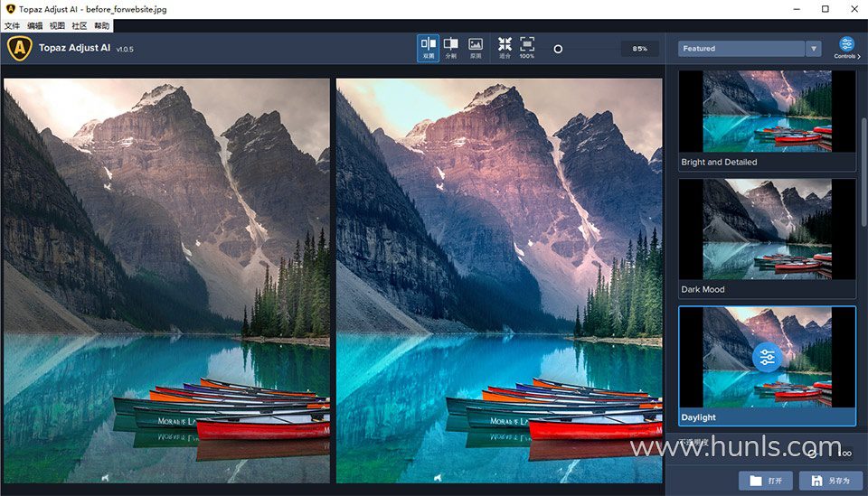Open the Controls panel
Screen dimensions: 868x496
tap(846, 48)
